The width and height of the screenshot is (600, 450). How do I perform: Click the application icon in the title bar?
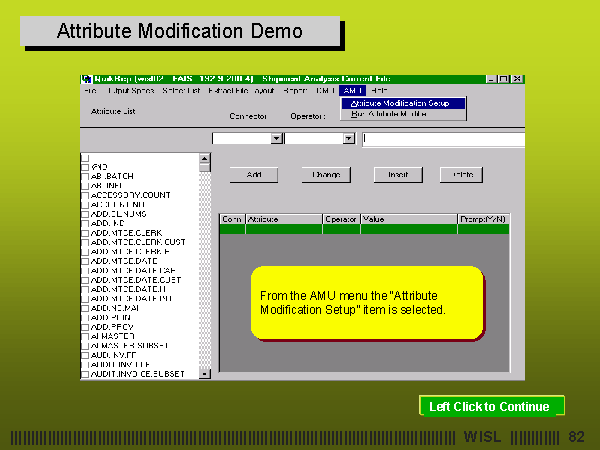pos(86,79)
